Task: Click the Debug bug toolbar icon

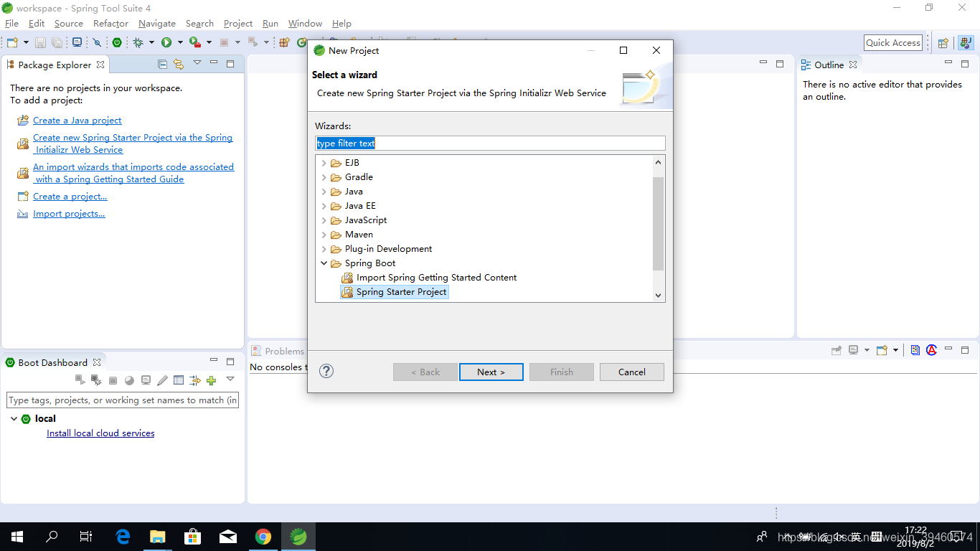Action: point(138,43)
